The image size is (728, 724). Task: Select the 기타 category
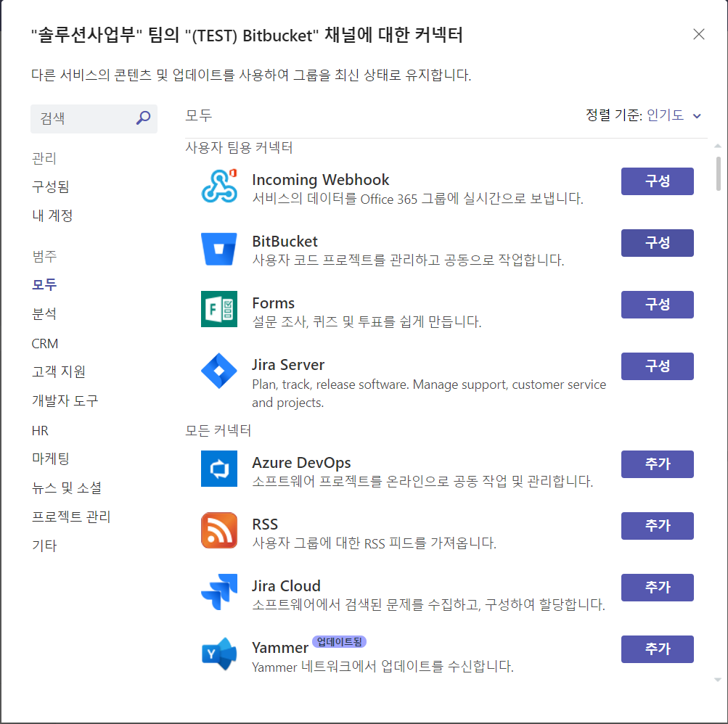44,546
